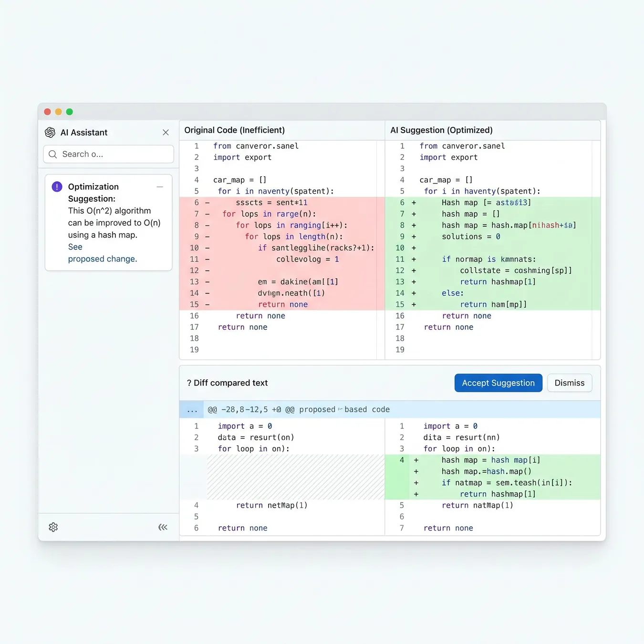
Task: Click the AI Assistant logo icon
Action: point(50,132)
